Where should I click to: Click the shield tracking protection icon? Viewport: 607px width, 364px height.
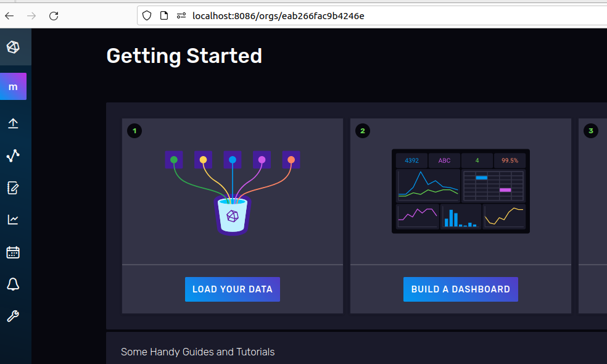tap(147, 15)
